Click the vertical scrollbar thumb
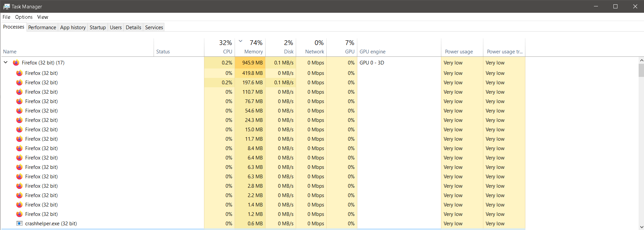This screenshot has width=644, height=230. coord(641,70)
